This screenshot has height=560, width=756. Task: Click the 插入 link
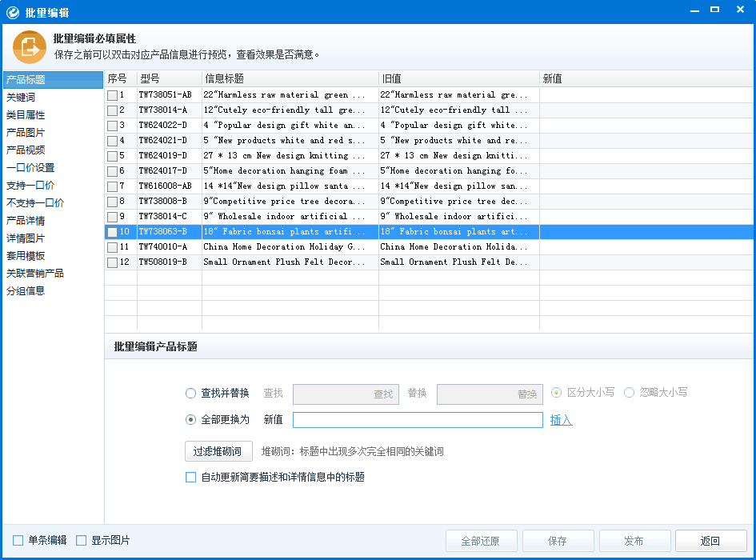click(561, 420)
